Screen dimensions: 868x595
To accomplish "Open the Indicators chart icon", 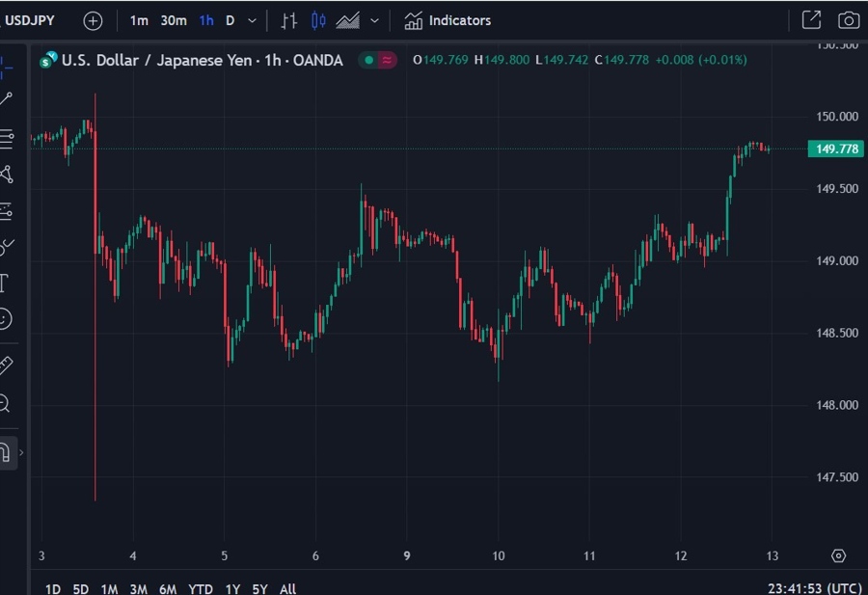I will coord(413,21).
